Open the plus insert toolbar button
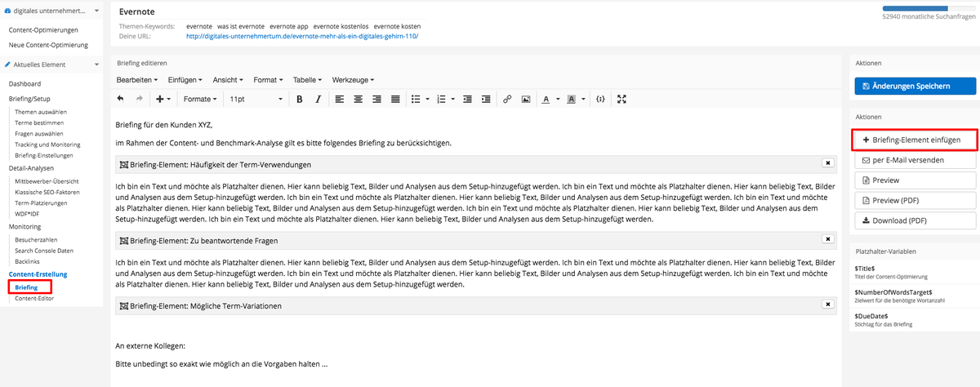This screenshot has height=387, width=980. tap(163, 99)
